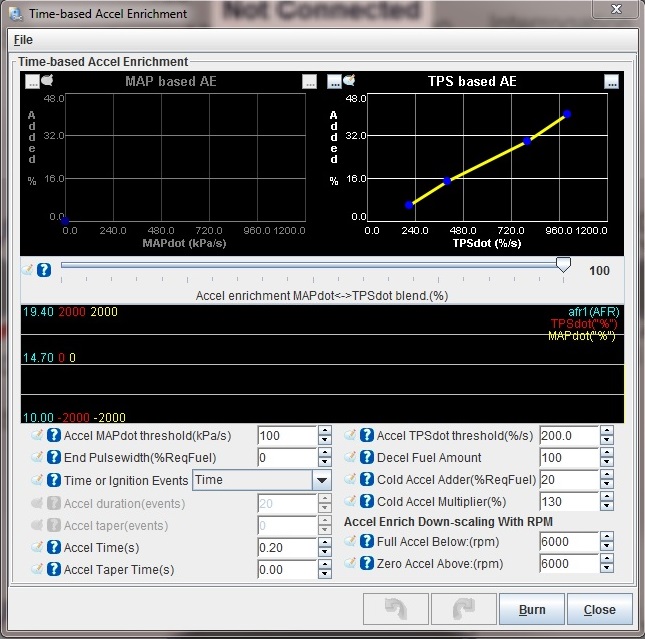
Task: Decrease Accel TPSdot threshold with down arrow
Action: click(606, 441)
